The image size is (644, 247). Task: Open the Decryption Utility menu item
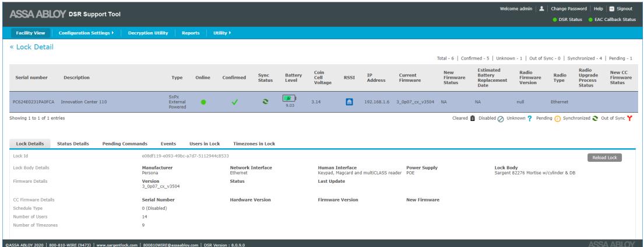pos(148,33)
